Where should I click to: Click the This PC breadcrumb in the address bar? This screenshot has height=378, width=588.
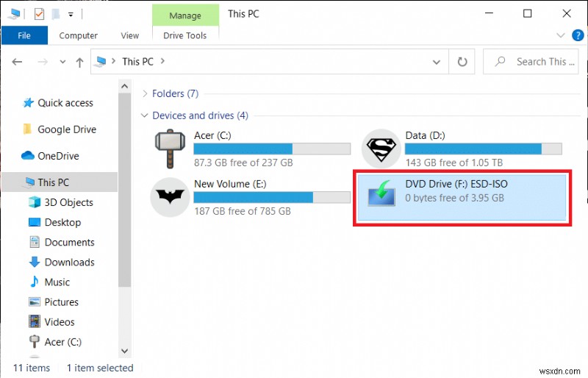pos(137,62)
